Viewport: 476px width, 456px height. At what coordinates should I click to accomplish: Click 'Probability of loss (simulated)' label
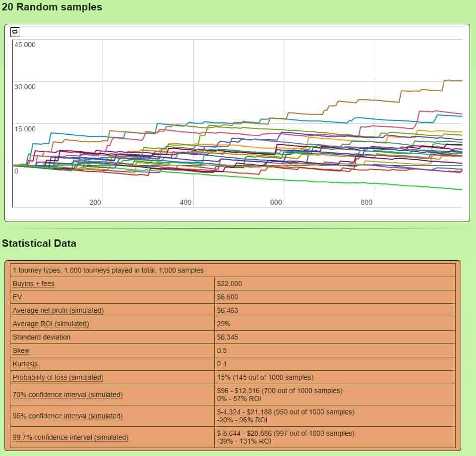pyautogui.click(x=58, y=377)
